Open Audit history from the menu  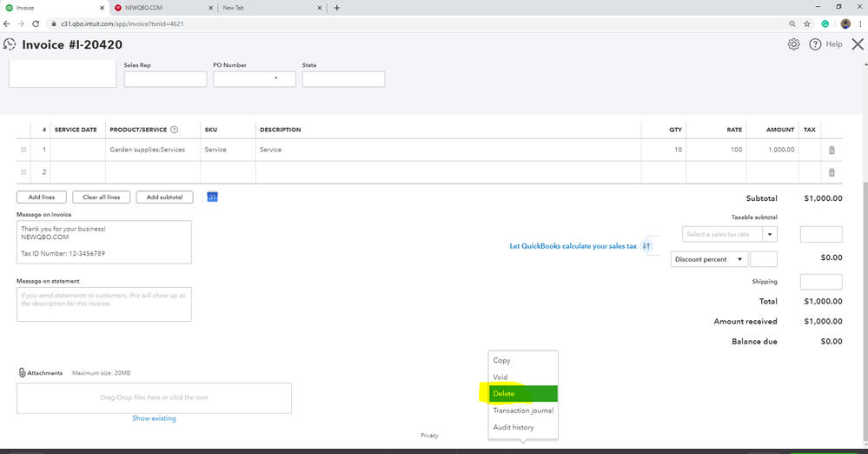(523, 427)
